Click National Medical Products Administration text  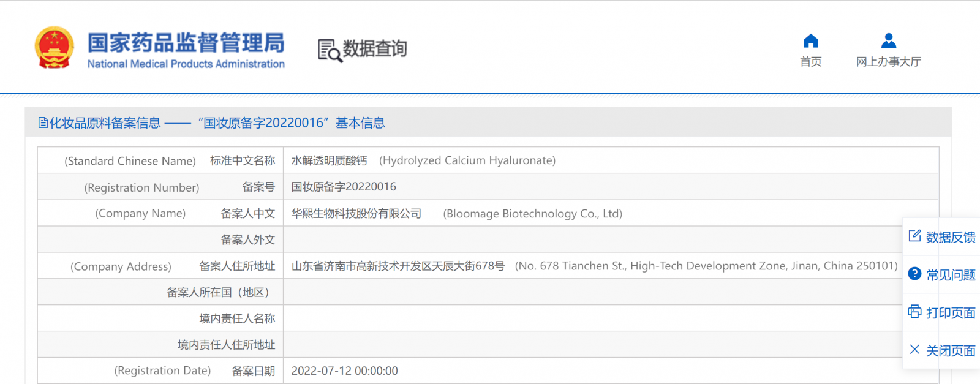pos(186,64)
